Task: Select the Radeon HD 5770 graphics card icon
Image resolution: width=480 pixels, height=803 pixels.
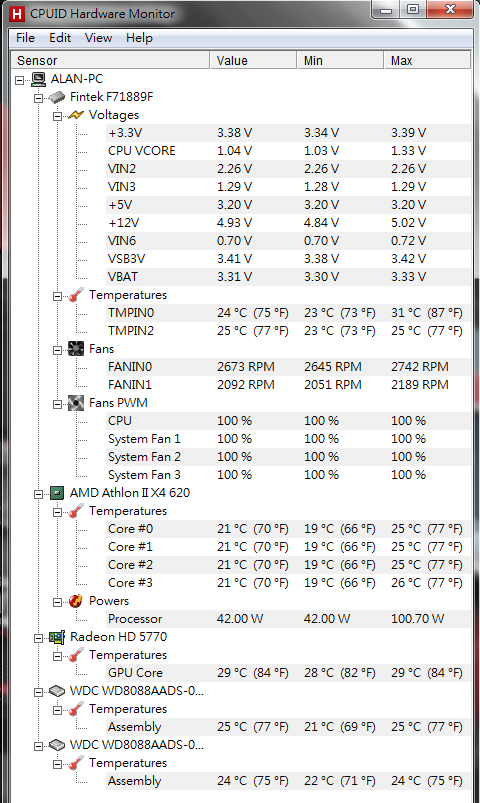Action: [x=57, y=637]
